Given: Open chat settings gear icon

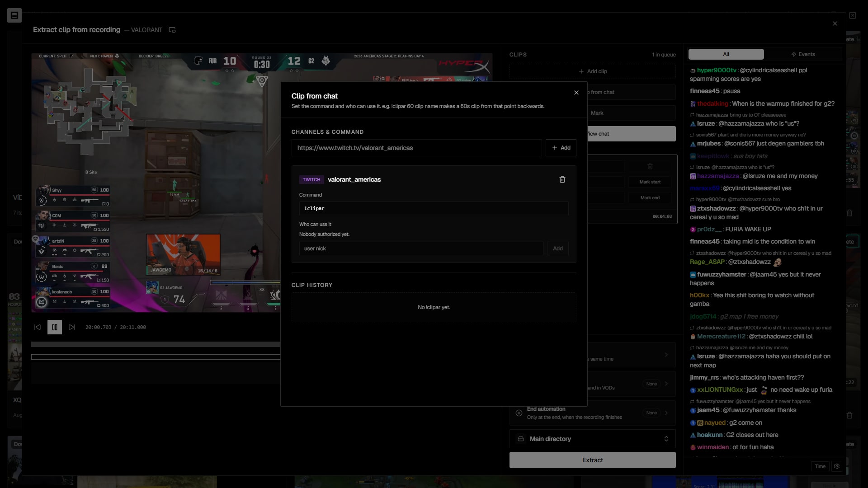Looking at the screenshot, I should [837, 466].
